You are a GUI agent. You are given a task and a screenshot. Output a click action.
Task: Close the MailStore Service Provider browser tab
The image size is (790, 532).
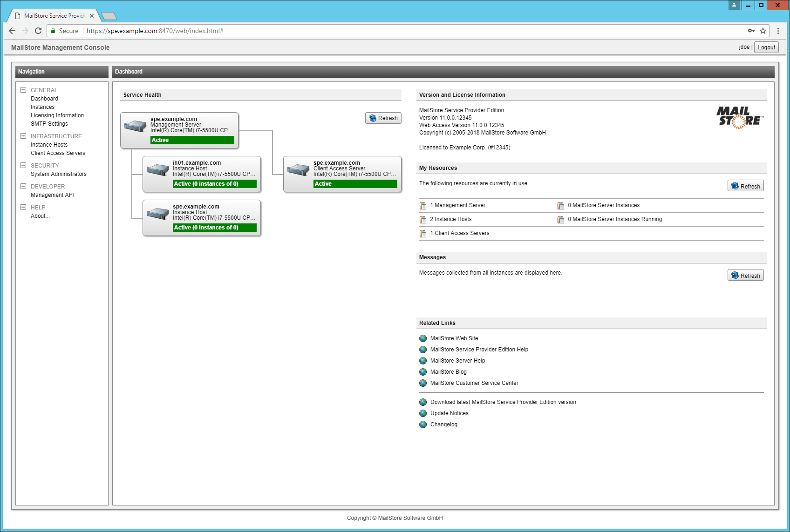[92, 16]
